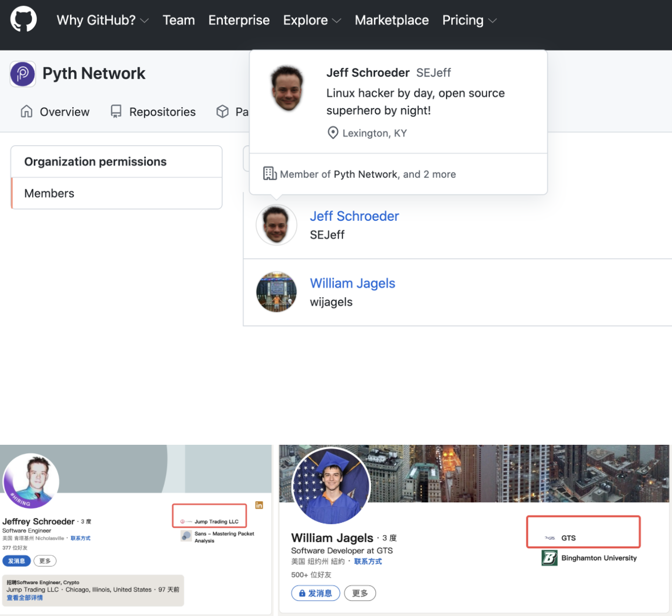Click Sans – Mastering Packet Analysis entry
Viewport: 672px width, 616px height.
point(218,537)
